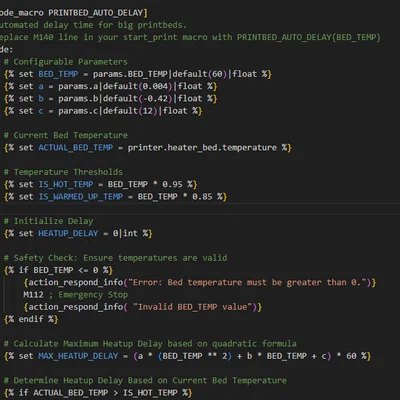Click the IS_WARMED_UP_TEMP variable in its set line
This screenshot has width=400, height=400.
[81, 197]
